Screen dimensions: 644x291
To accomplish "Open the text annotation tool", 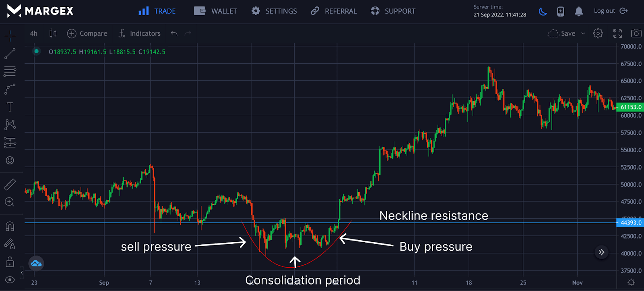I will [10, 107].
